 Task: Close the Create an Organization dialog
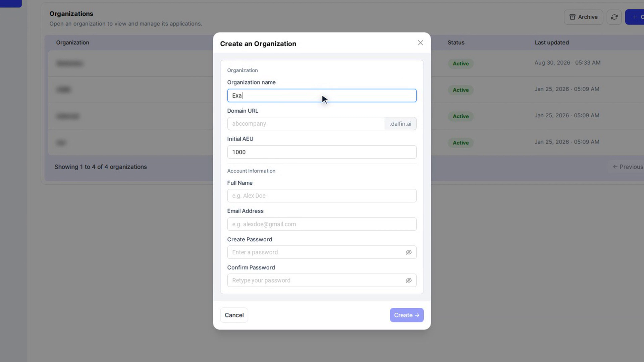point(420,43)
